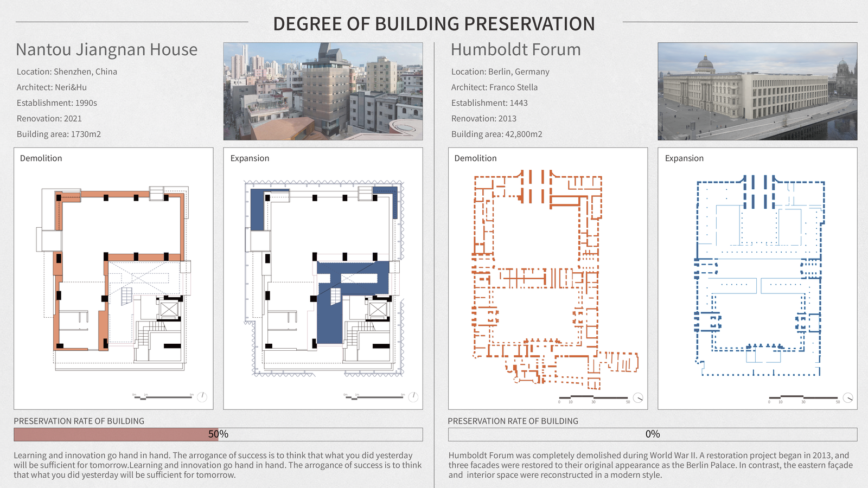Click the orange Nantou demolition floor plan
This screenshot has width=868, height=488.
pos(113,279)
